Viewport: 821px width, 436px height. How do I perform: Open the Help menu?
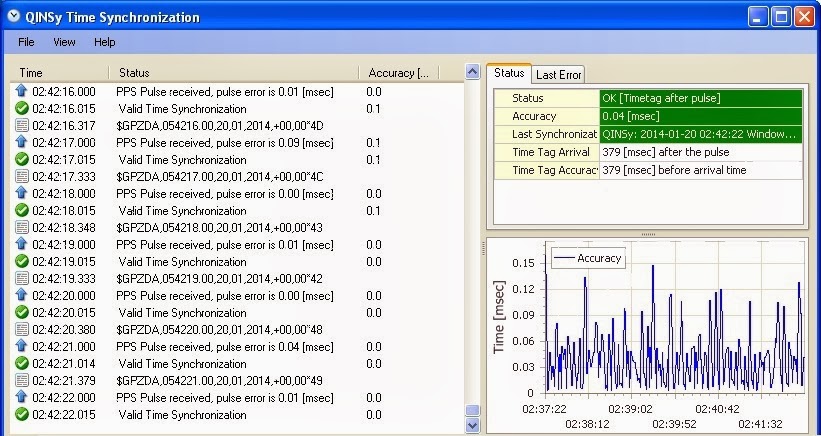(x=105, y=42)
